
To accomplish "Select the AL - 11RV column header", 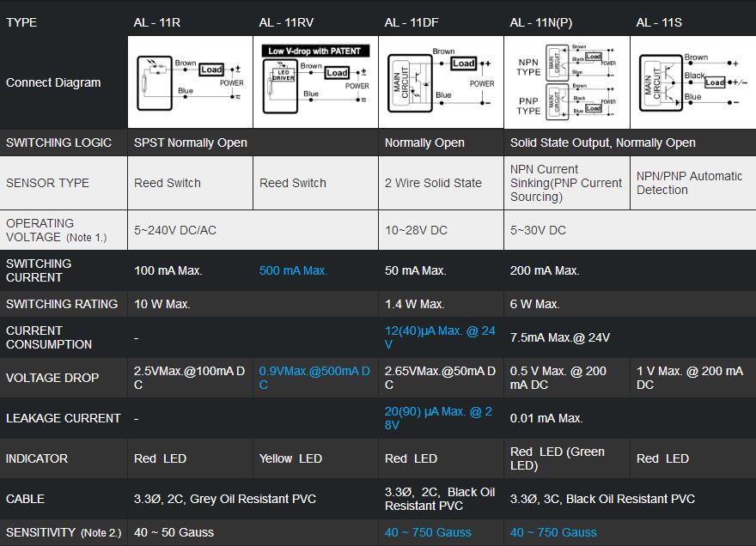I will coord(289,22).
